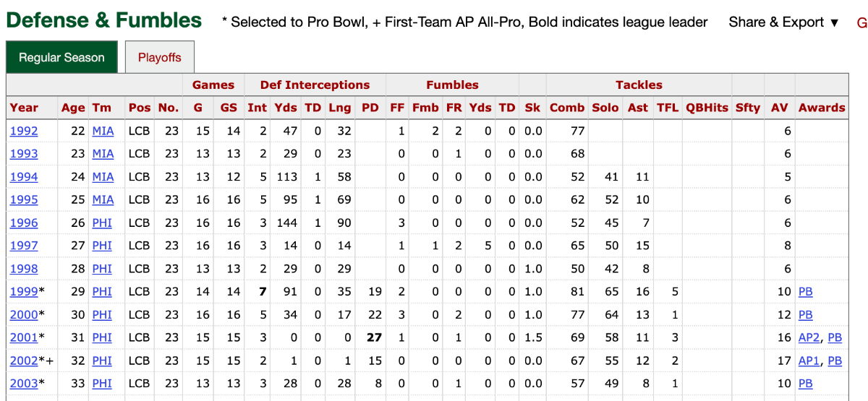The width and height of the screenshot is (868, 401).
Task: Open the 1992 season link
Action: pyautogui.click(x=24, y=131)
